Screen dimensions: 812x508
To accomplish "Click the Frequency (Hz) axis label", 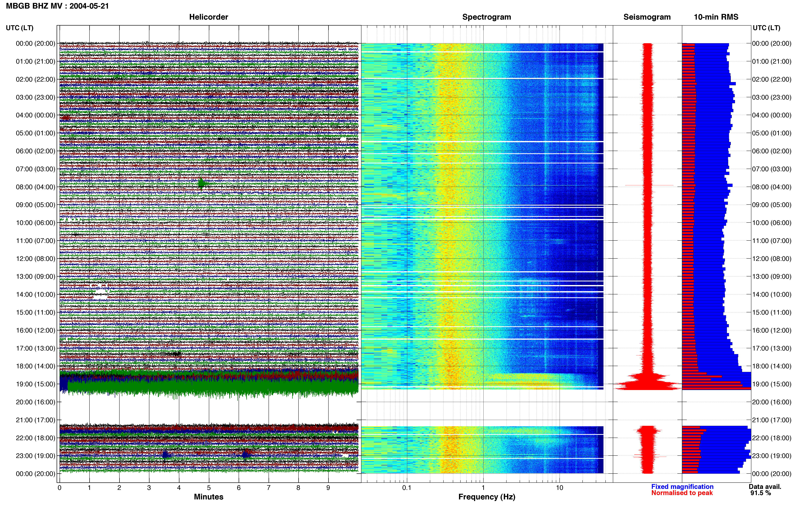I will (x=487, y=497).
